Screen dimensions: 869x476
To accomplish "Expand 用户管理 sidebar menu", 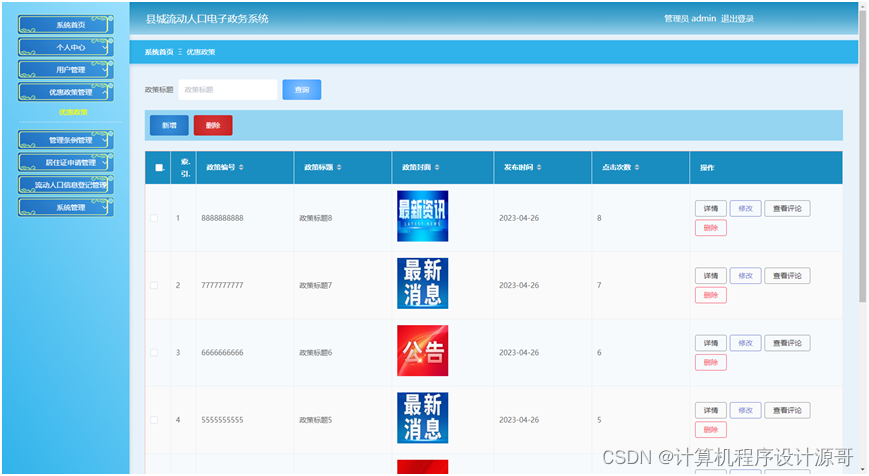I will click(x=66, y=70).
